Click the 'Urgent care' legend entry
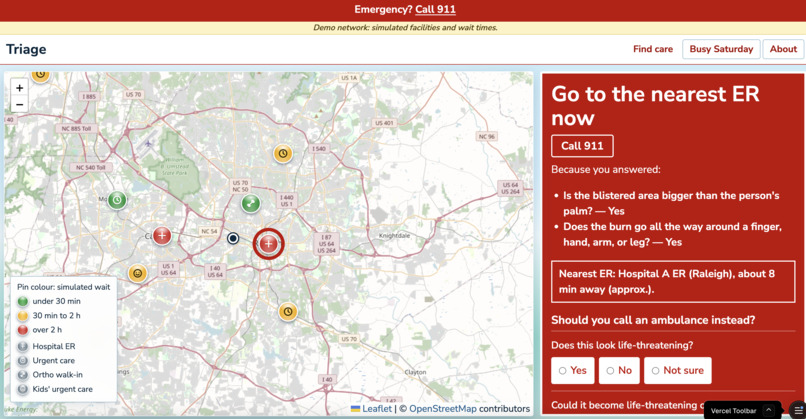 (53, 361)
